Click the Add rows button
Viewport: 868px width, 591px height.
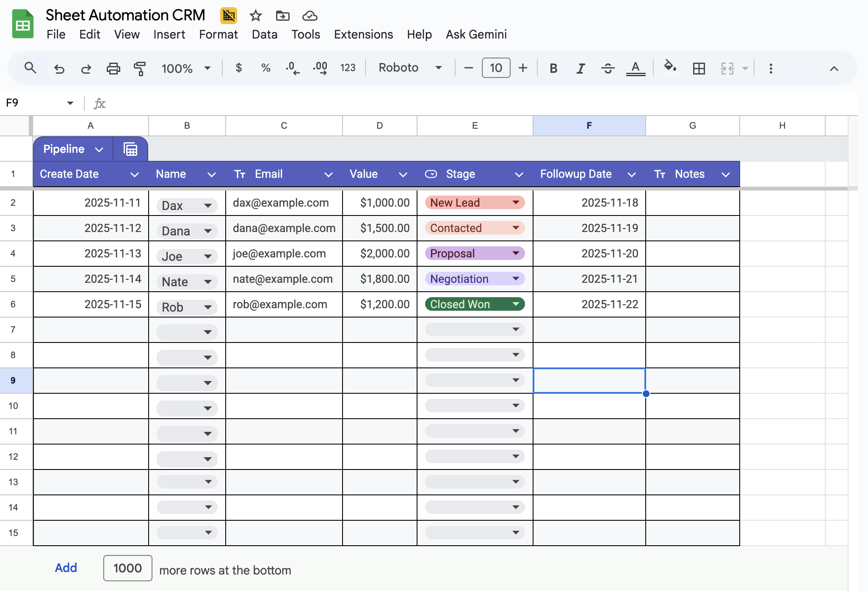click(x=66, y=568)
